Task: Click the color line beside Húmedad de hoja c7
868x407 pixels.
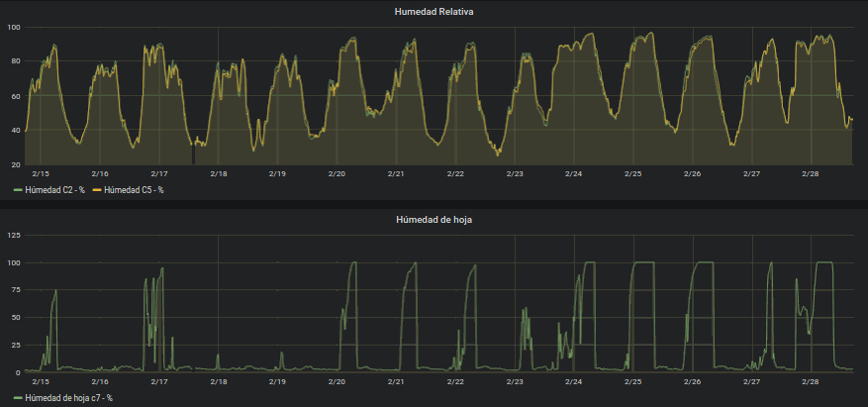Action: tap(17, 398)
